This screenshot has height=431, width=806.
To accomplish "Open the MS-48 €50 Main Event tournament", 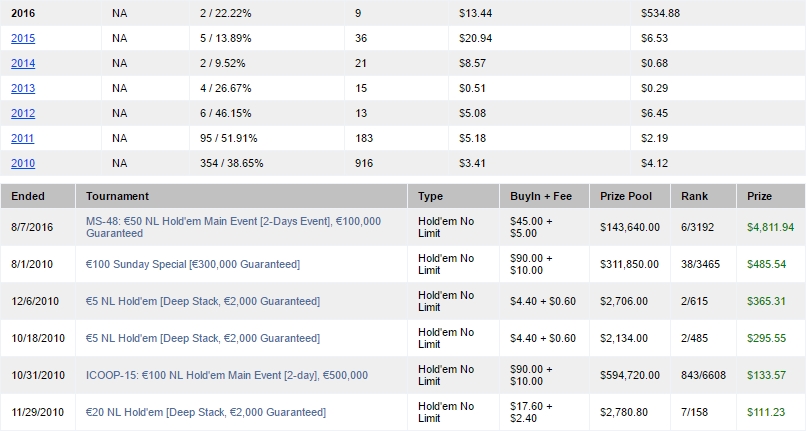I will pyautogui.click(x=233, y=227).
